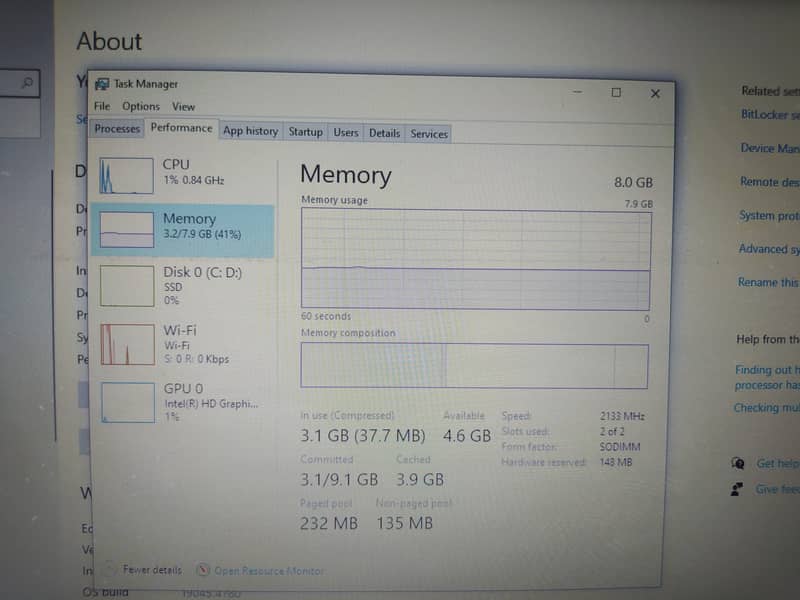Click the Wi-Fi throughput mini graph
This screenshot has width=800, height=600.
point(128,344)
